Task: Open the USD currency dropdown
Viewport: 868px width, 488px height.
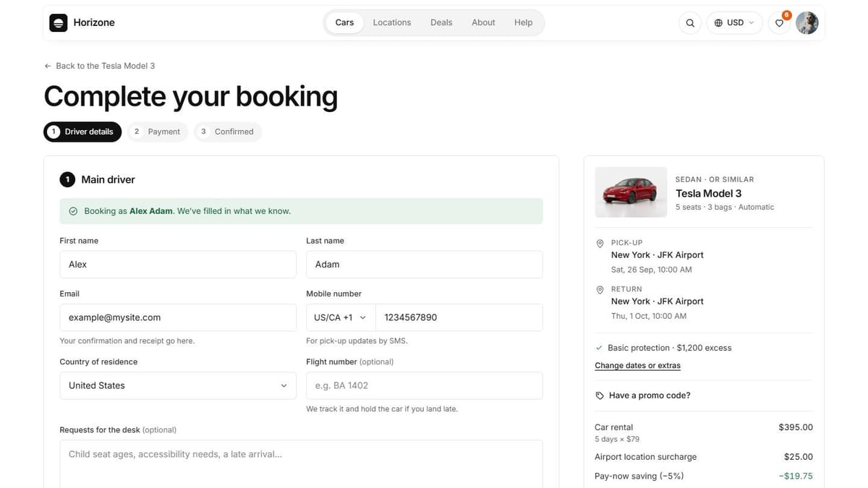Action: tap(734, 23)
